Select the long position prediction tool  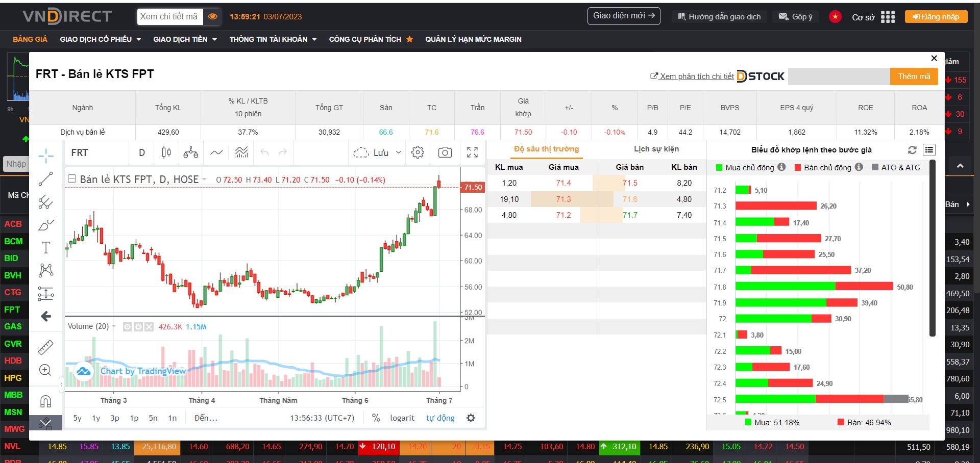[46, 294]
